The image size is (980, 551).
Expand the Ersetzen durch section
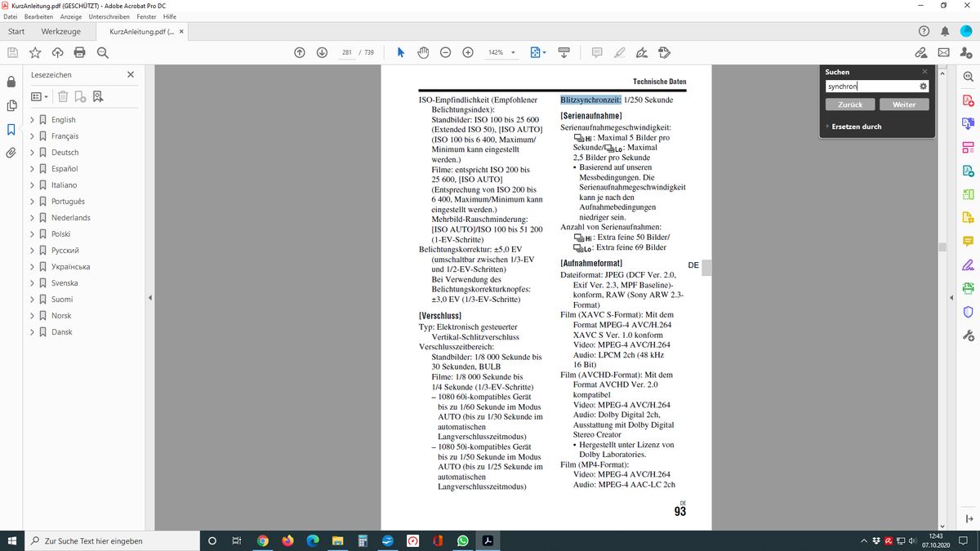click(827, 127)
